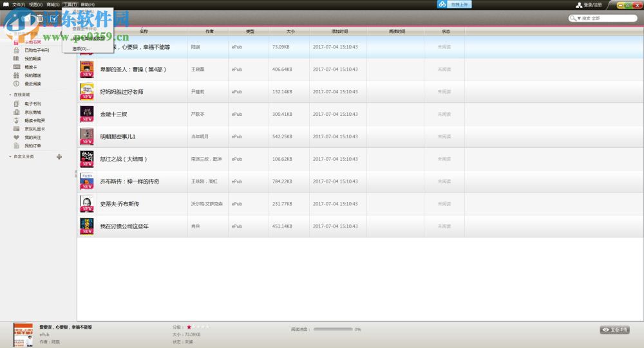
Task: Click the 登录/注册 login link
Action: click(x=592, y=5)
